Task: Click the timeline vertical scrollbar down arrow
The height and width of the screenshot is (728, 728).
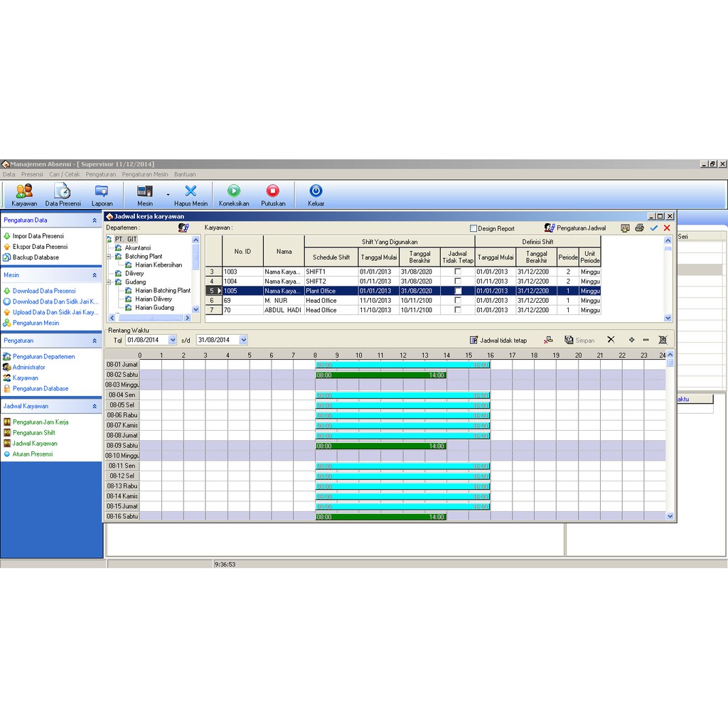Action: point(670,516)
